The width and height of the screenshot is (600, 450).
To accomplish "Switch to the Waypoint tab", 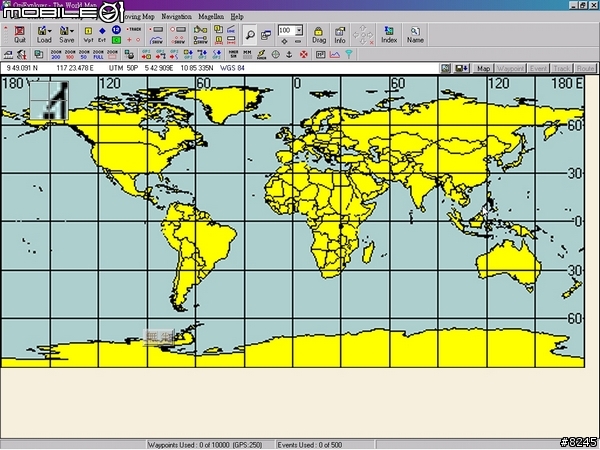I will click(510, 68).
